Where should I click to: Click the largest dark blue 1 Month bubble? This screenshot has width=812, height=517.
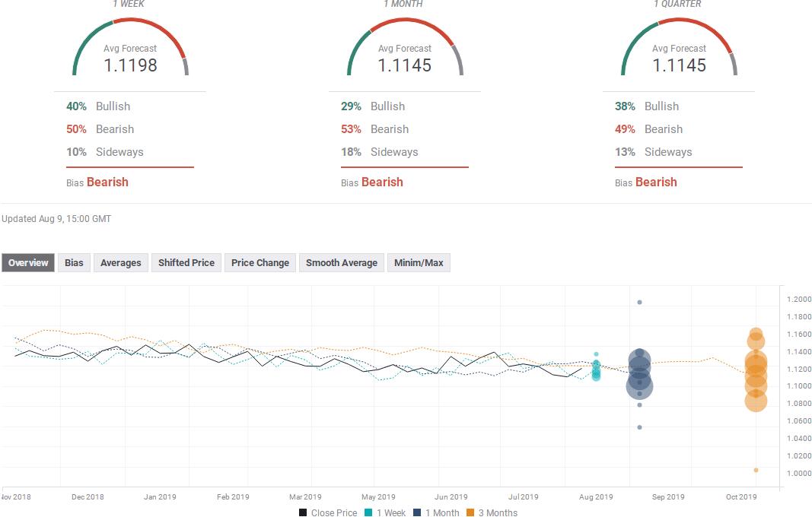[x=639, y=386]
